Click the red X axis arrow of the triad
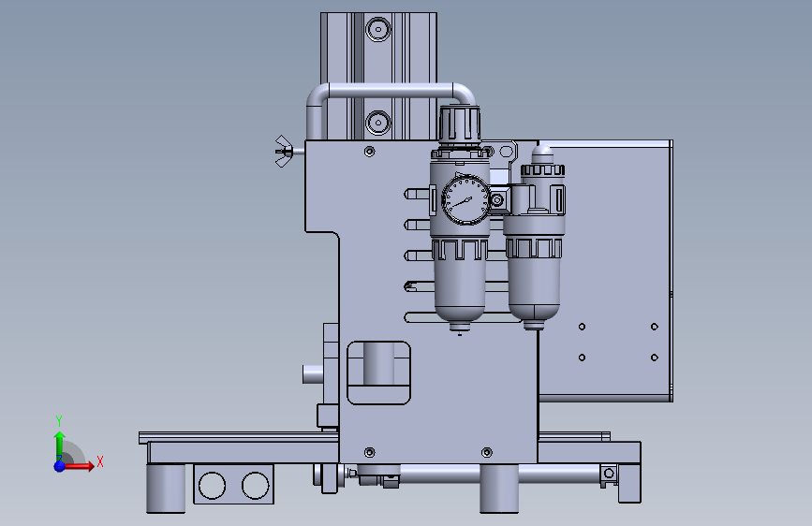 click(79, 466)
